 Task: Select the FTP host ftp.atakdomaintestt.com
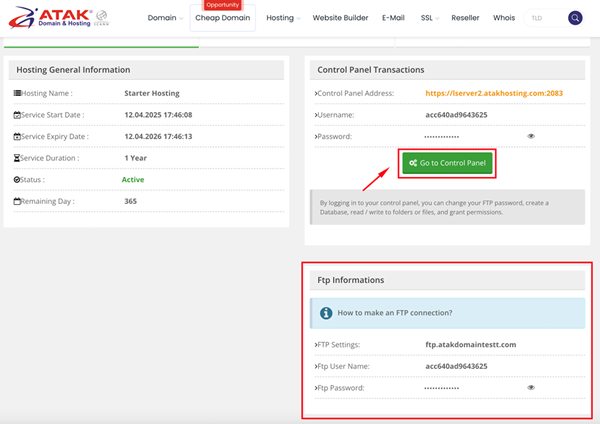471,345
